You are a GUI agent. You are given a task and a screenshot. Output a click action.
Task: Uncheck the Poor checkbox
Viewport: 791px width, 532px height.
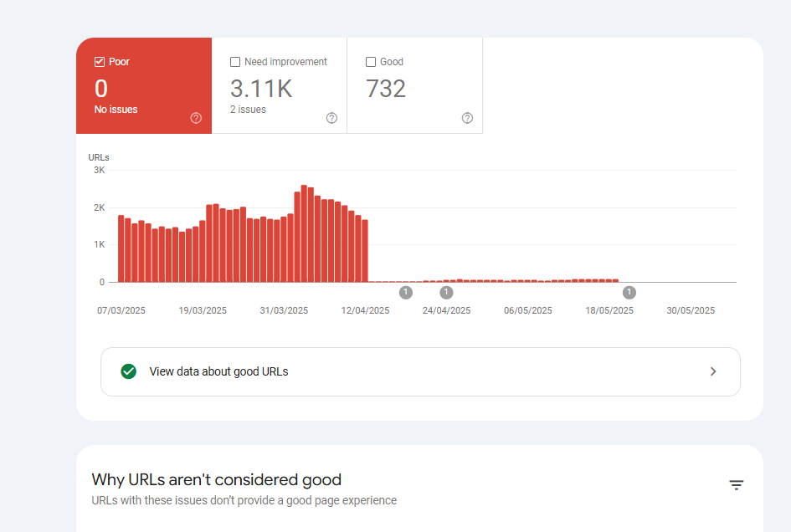[100, 62]
